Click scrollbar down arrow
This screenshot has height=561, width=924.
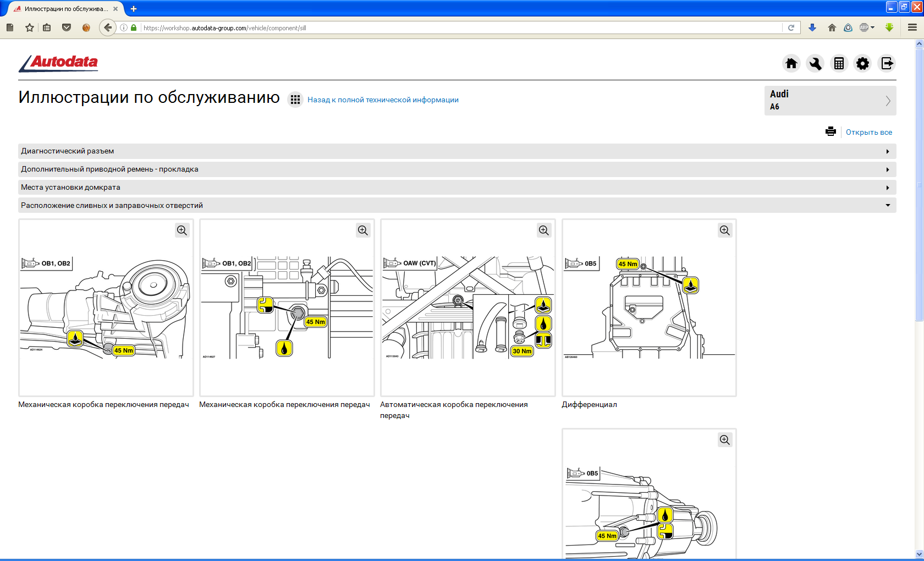click(x=919, y=554)
